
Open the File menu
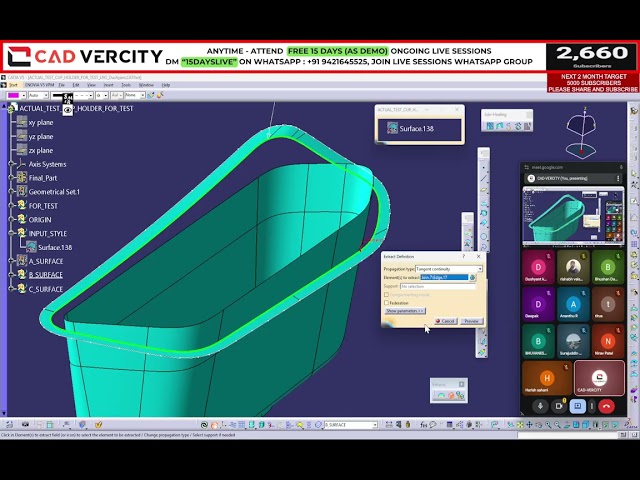62,85
